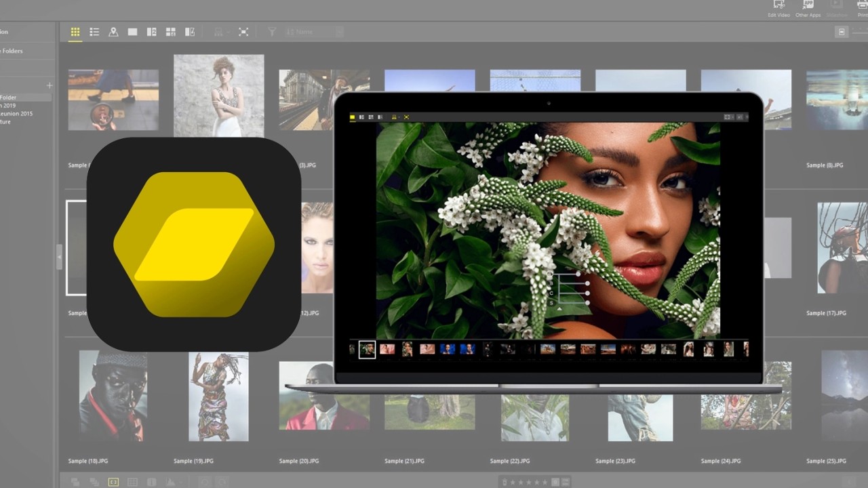
Task: Toggle the yellow highlighted bottom toolbar icon
Action: (x=113, y=482)
